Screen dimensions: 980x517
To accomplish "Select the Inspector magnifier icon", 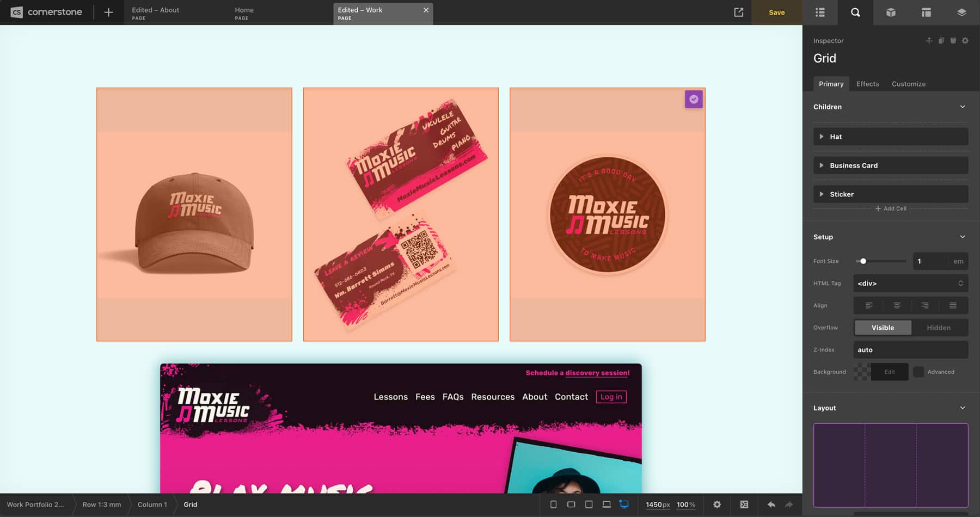I will pos(855,12).
